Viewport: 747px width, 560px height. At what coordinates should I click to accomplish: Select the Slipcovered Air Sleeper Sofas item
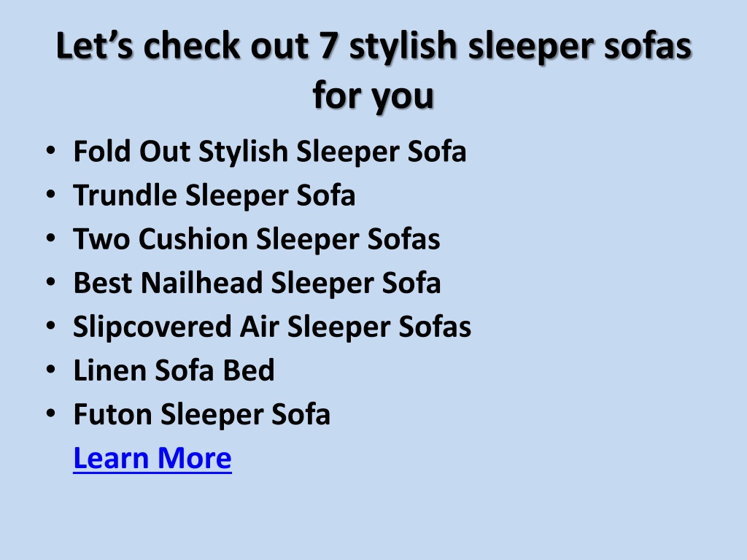click(272, 327)
